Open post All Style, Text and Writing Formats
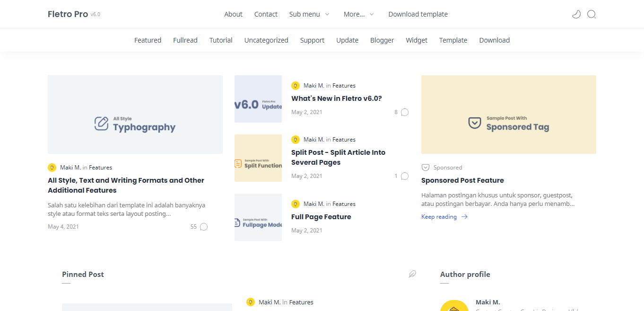Screen dimensions: 644x311 tap(126, 185)
